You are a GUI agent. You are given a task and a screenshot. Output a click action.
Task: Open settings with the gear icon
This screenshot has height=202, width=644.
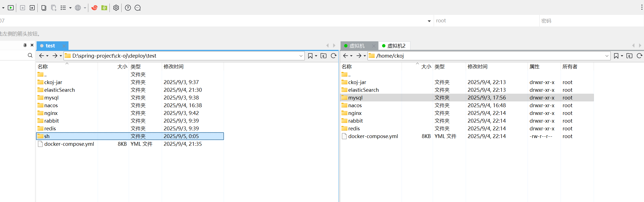(x=116, y=8)
